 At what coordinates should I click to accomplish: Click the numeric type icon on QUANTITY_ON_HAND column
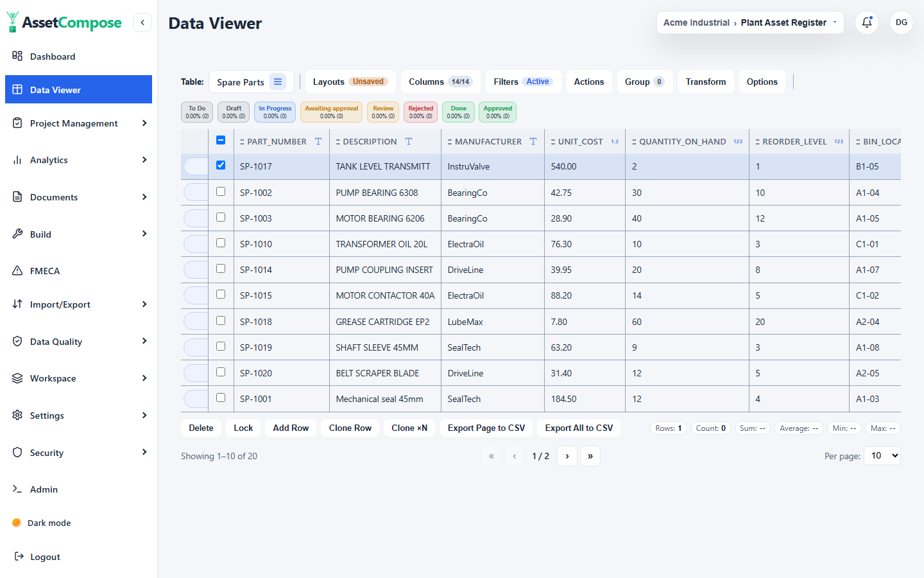click(738, 141)
